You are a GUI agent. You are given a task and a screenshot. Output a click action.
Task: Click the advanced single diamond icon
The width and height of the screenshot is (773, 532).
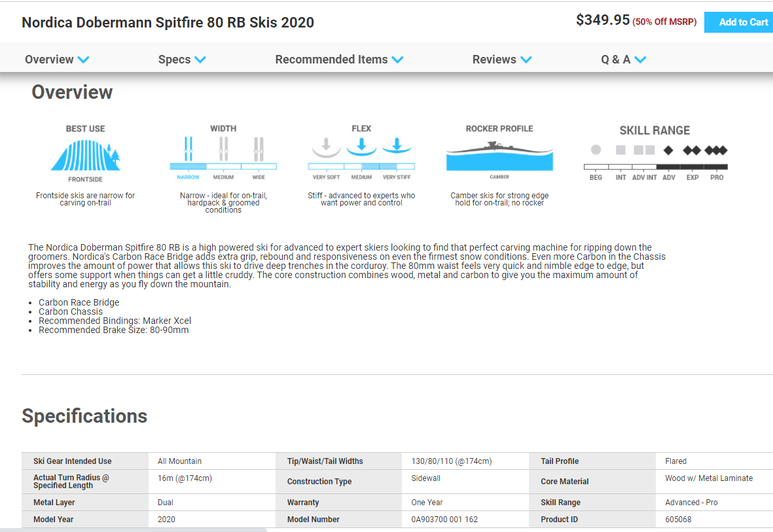click(x=668, y=151)
